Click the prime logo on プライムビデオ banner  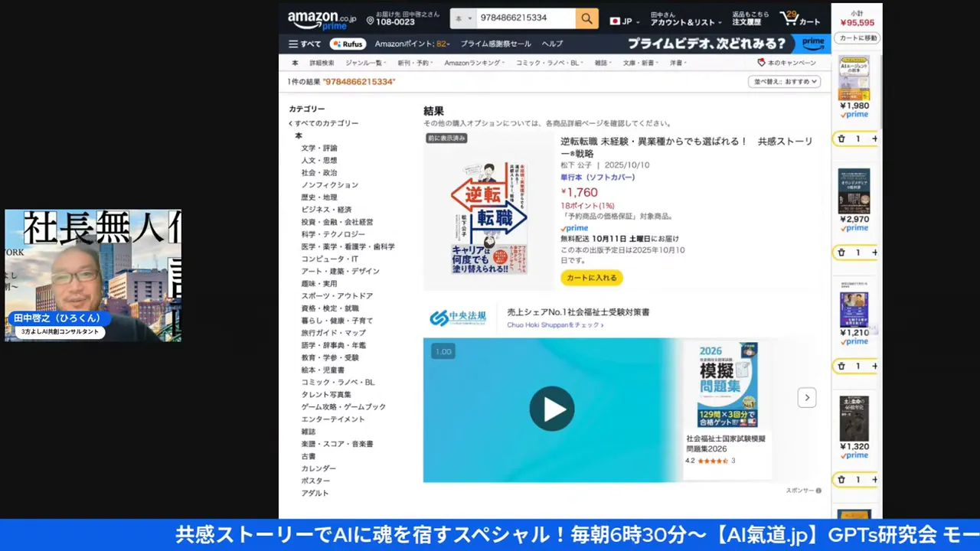click(813, 44)
